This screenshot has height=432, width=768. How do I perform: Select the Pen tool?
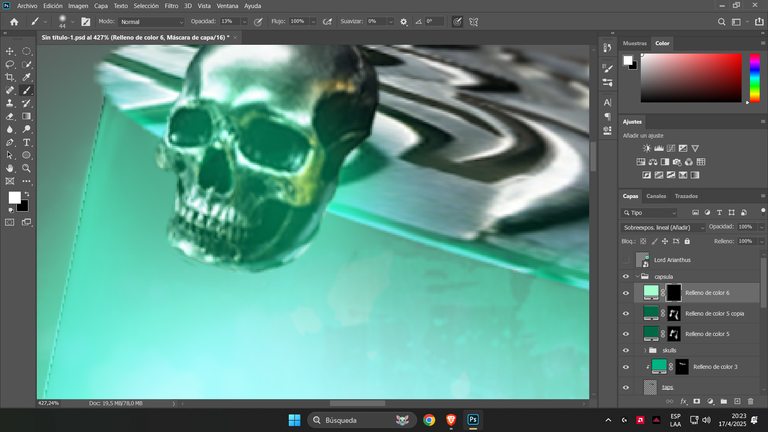click(10, 143)
